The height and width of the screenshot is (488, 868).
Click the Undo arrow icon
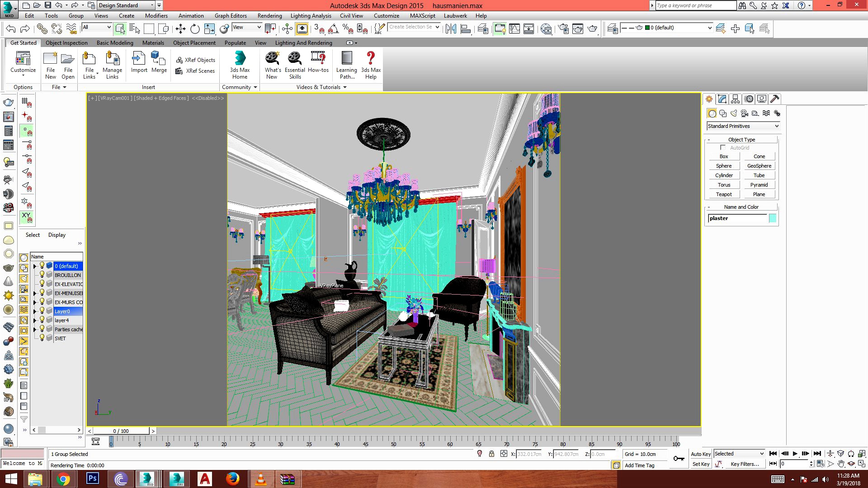coord(11,29)
